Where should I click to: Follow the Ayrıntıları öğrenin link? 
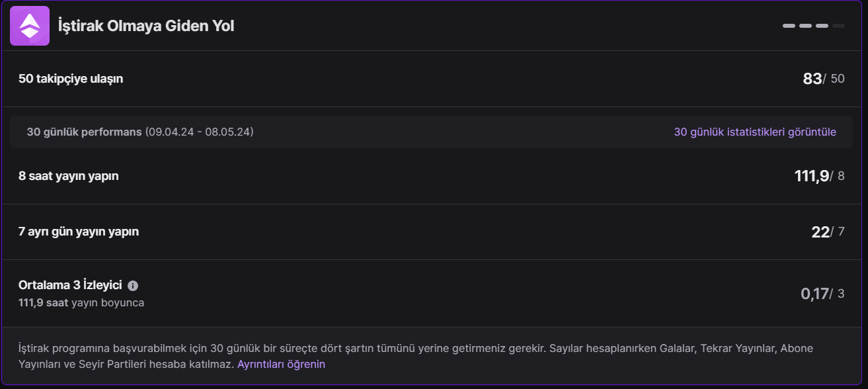[x=281, y=364]
